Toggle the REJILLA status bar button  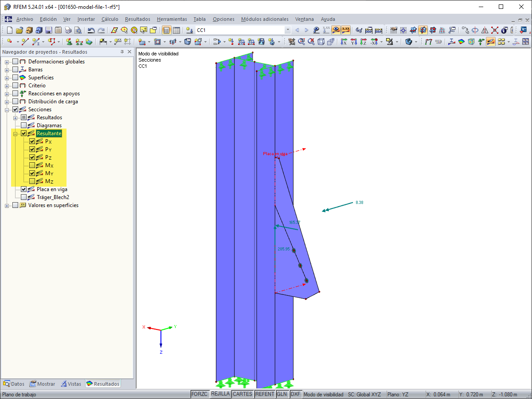point(220,394)
